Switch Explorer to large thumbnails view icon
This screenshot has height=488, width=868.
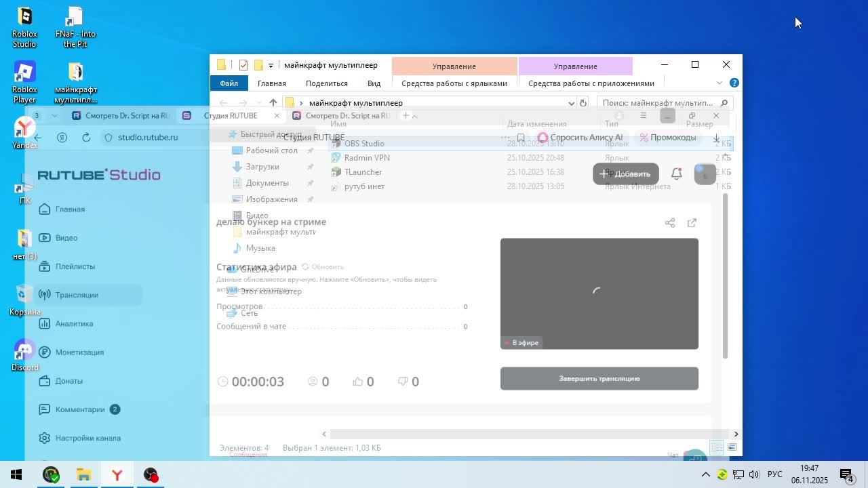click(732, 447)
